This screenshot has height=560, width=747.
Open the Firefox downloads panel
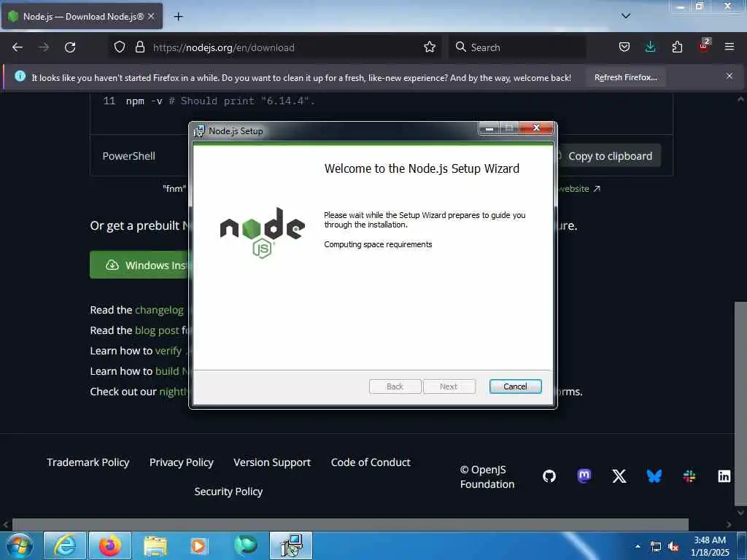[650, 47]
